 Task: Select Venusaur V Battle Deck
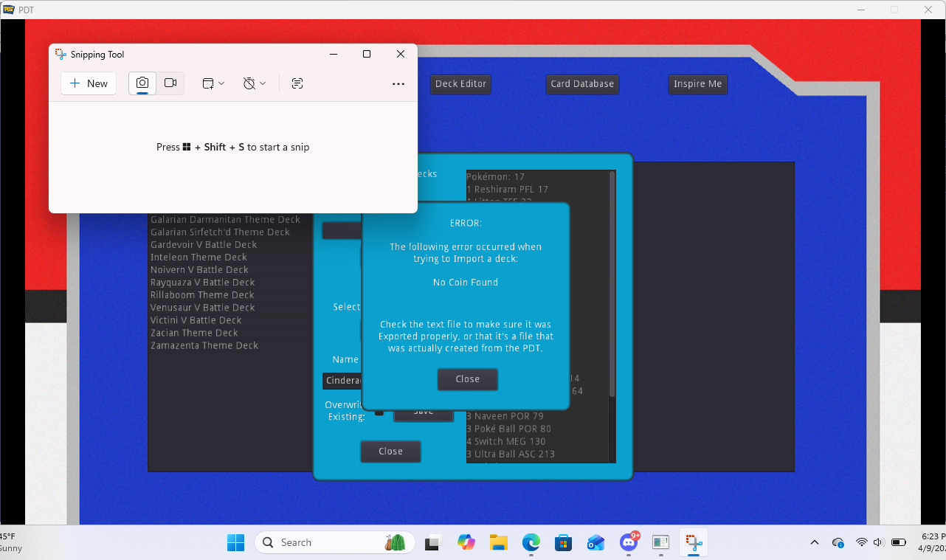coord(203,308)
